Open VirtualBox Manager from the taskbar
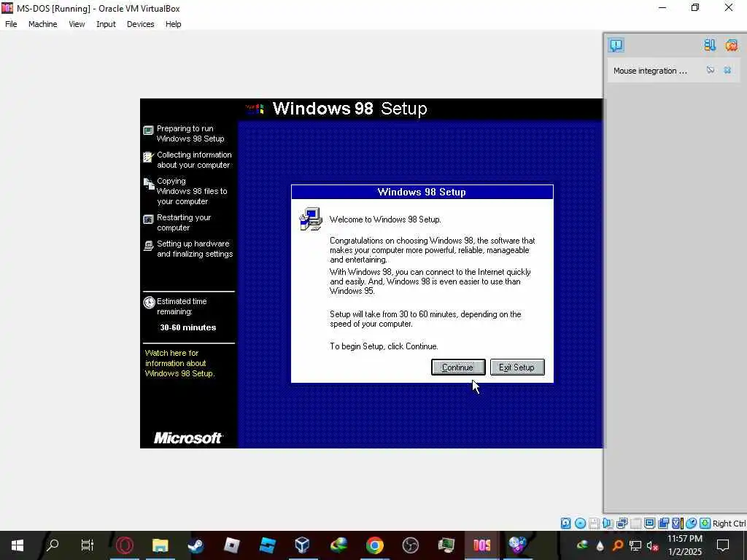747x560 pixels. pyautogui.click(x=303, y=545)
